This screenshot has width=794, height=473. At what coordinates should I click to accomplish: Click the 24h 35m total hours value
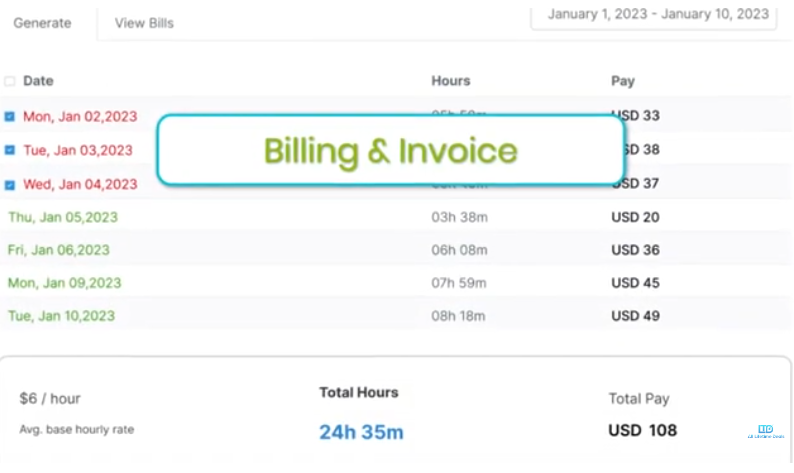pos(361,432)
